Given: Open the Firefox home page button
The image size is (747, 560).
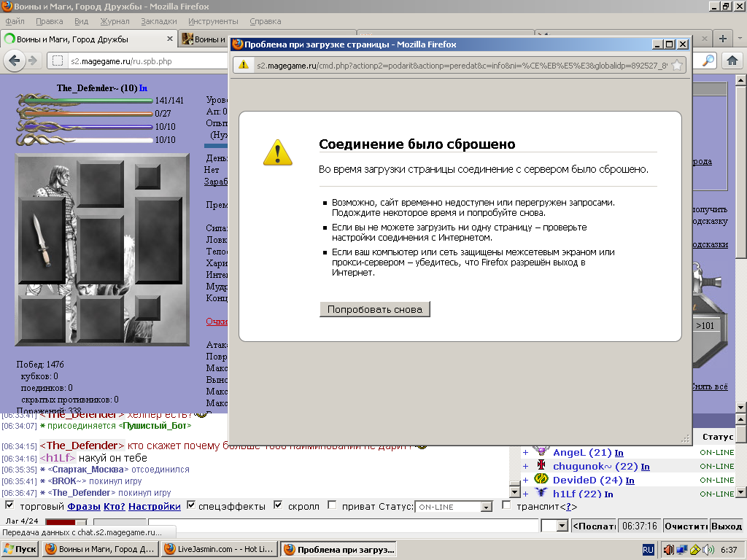Looking at the screenshot, I should pos(732,61).
